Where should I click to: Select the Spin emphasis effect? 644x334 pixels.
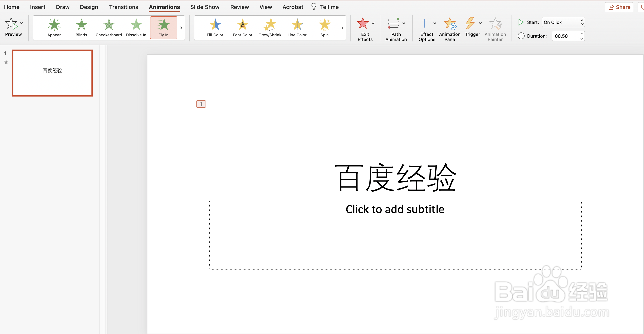pos(324,28)
